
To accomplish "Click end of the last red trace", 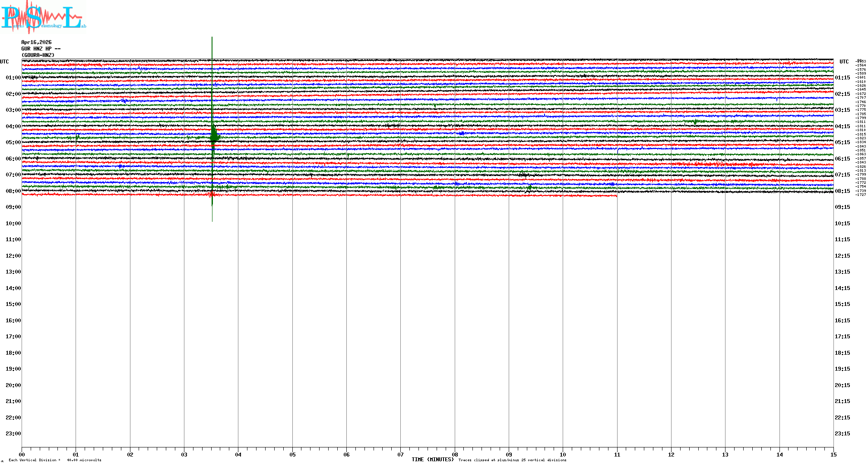I will [x=616, y=196].
